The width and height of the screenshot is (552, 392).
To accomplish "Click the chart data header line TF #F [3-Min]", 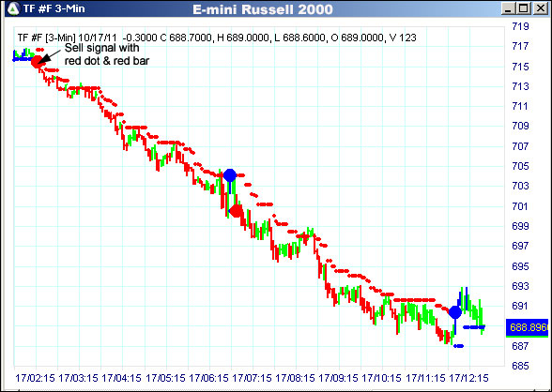I will [217, 38].
